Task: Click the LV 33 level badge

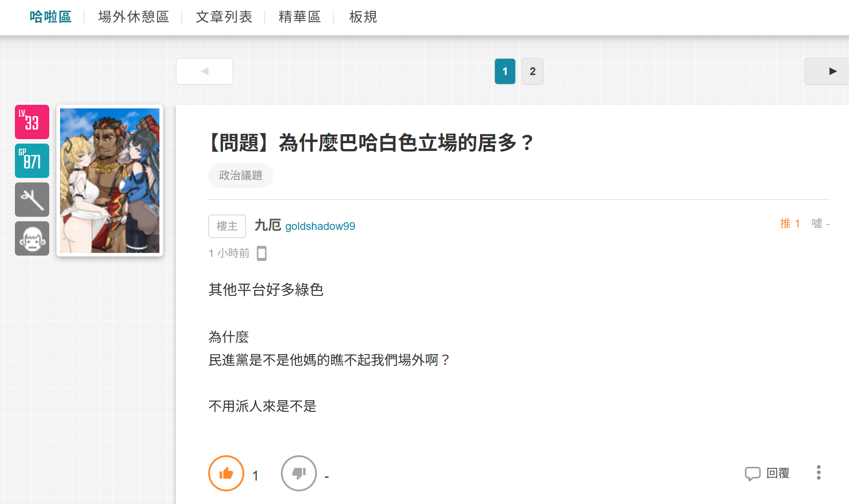Action: [32, 122]
